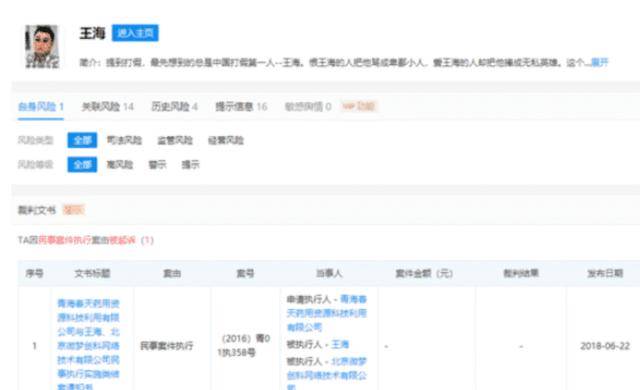Screen dimensions: 640x390
Task: Filter by 提示 level in 风险等级 row
Action: point(191,165)
